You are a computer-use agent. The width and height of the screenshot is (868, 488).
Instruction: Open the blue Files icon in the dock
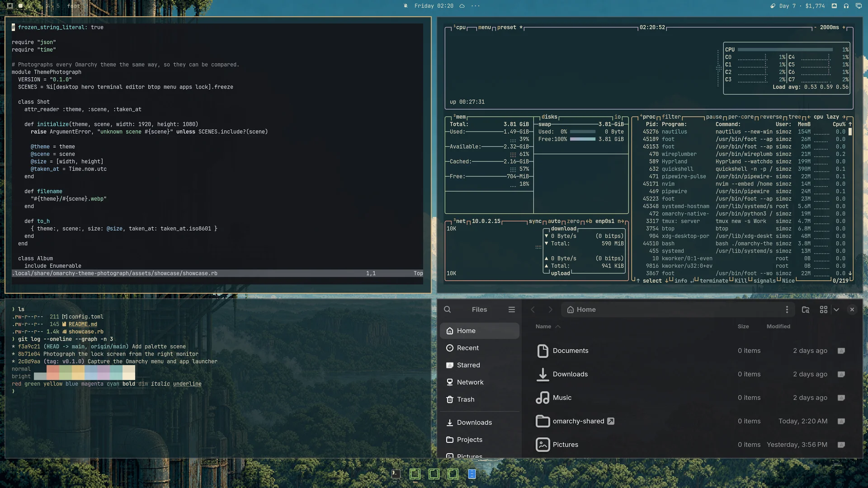pos(472,474)
